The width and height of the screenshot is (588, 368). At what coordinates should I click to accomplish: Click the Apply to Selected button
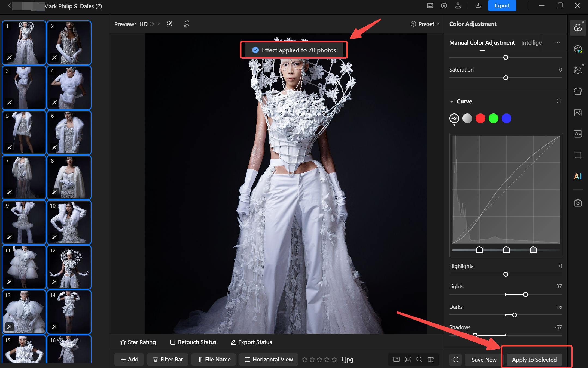pos(534,360)
